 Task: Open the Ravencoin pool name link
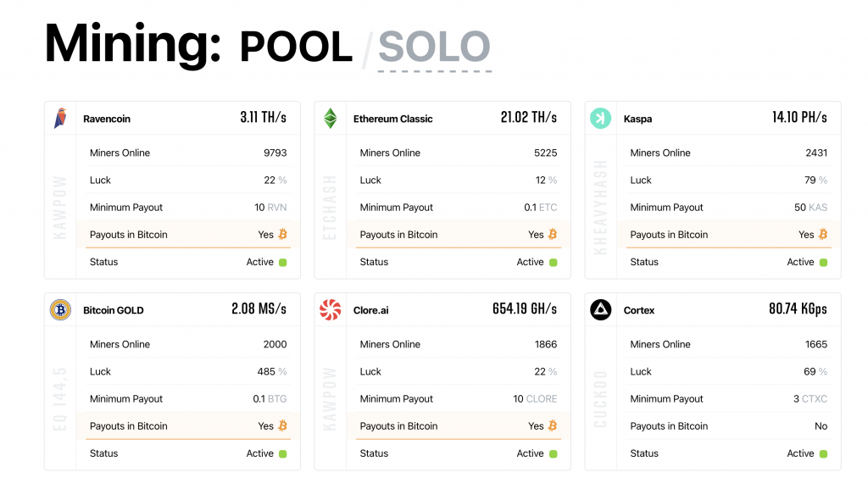107,119
